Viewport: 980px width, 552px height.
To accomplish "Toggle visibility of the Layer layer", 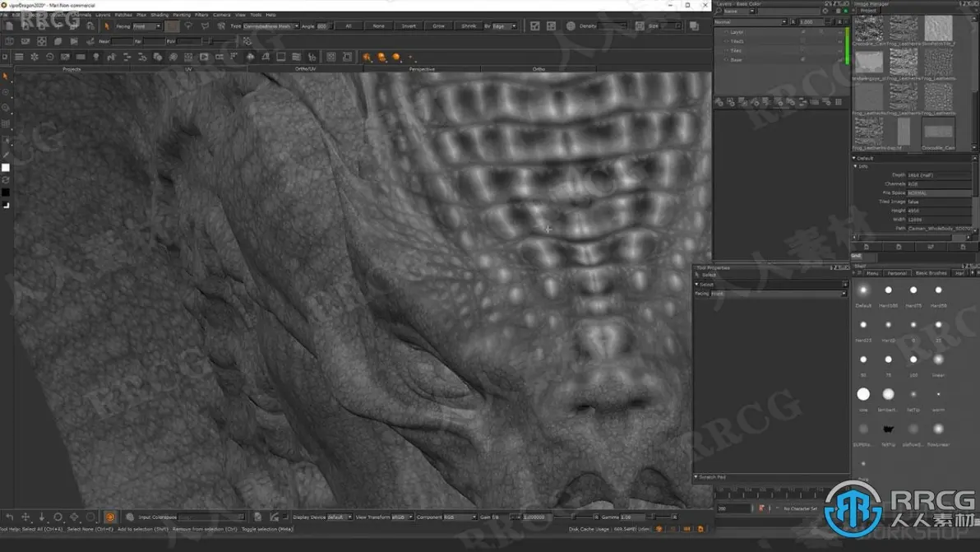I will [x=726, y=32].
